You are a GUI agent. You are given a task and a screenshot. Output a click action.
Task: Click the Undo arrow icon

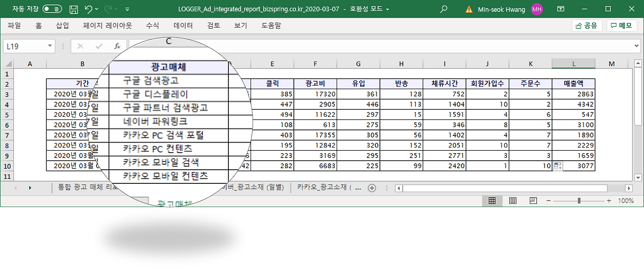(x=89, y=9)
